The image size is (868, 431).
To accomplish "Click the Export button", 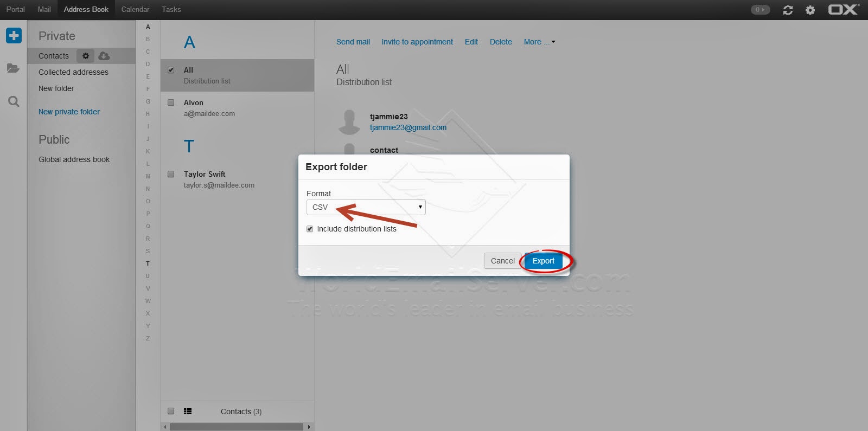I will [544, 261].
